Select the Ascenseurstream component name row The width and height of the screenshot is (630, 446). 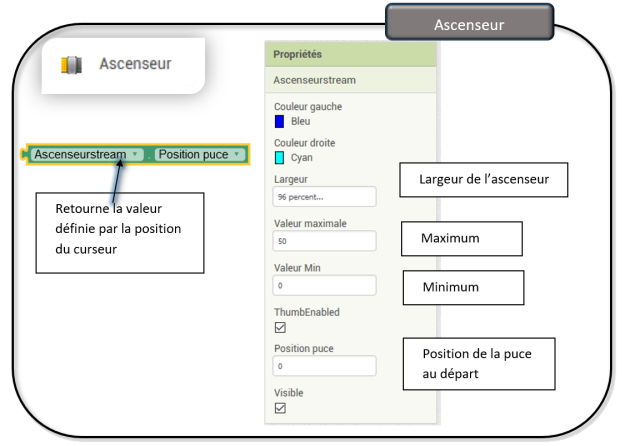click(x=351, y=79)
